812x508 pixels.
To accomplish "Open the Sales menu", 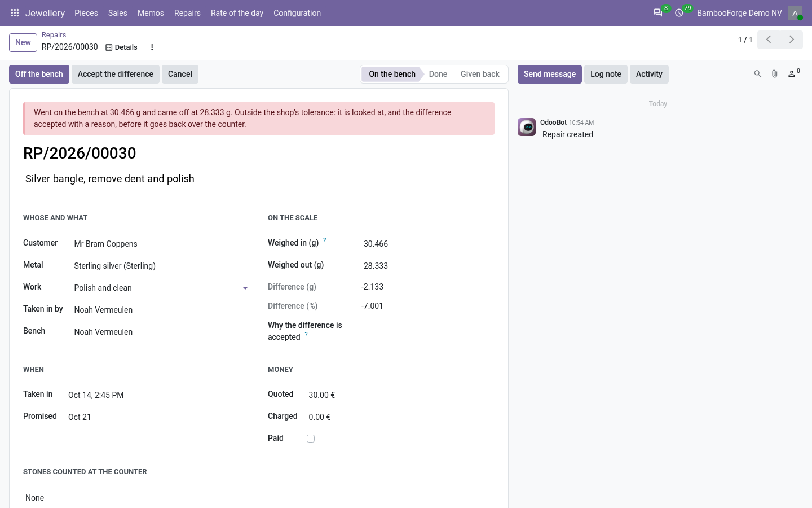I will click(118, 13).
